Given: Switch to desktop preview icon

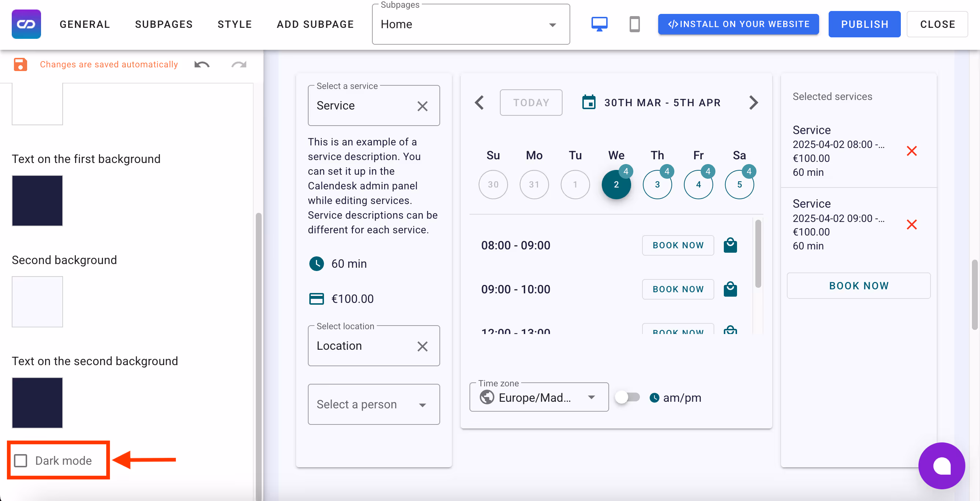Looking at the screenshot, I should point(599,24).
